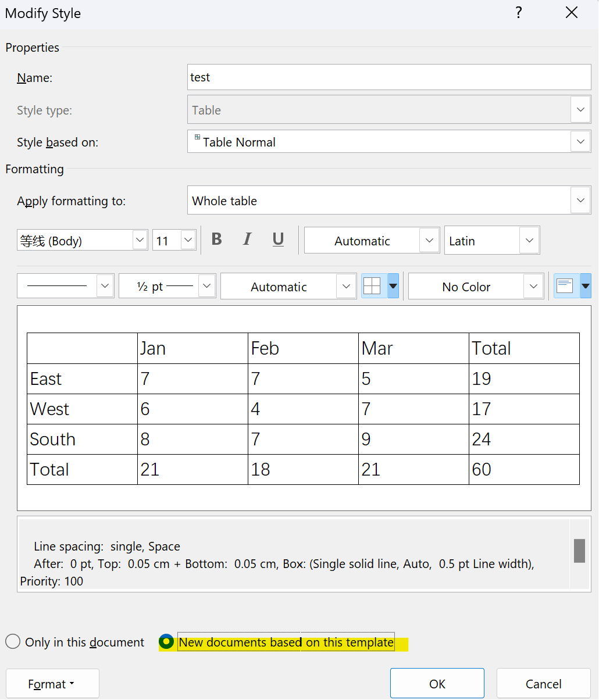This screenshot has width=599, height=700.
Task: Click the South row label in preview
Action: click(x=82, y=439)
